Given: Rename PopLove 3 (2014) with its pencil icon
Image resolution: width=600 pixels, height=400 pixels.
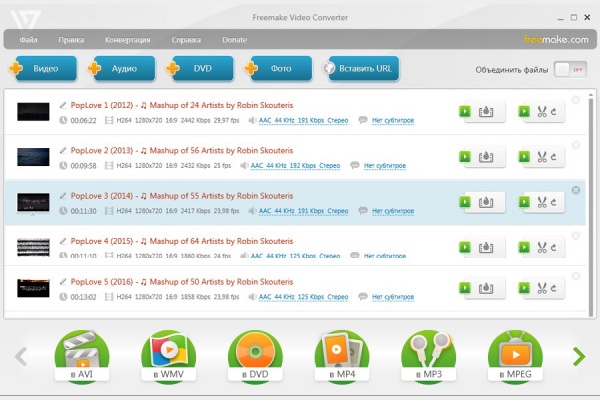Looking at the screenshot, I should [63, 196].
